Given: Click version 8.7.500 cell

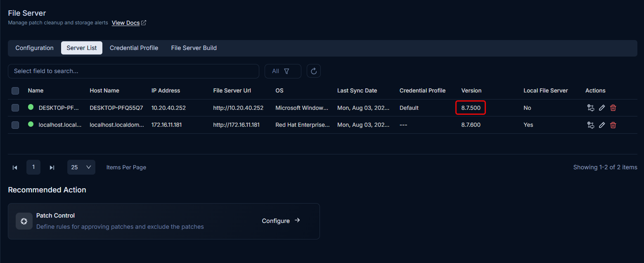Looking at the screenshot, I should [x=471, y=108].
